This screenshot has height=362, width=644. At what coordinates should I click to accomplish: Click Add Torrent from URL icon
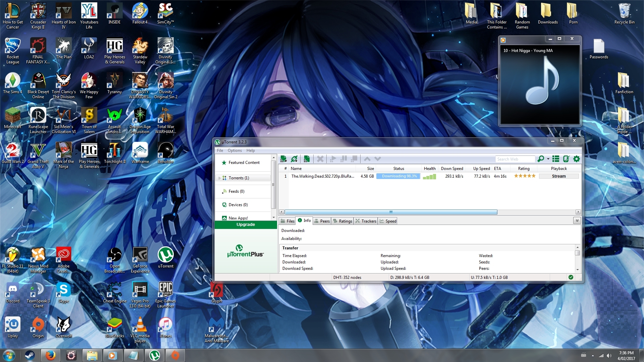(294, 159)
